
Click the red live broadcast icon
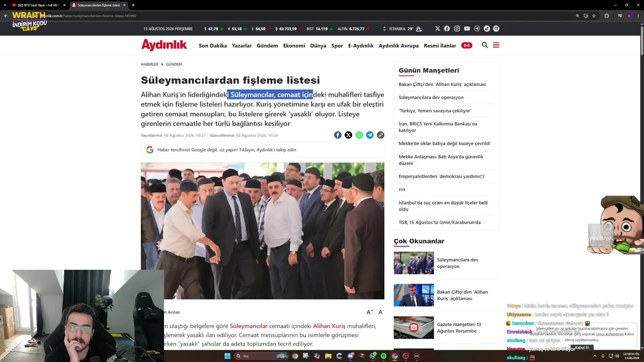point(467,45)
